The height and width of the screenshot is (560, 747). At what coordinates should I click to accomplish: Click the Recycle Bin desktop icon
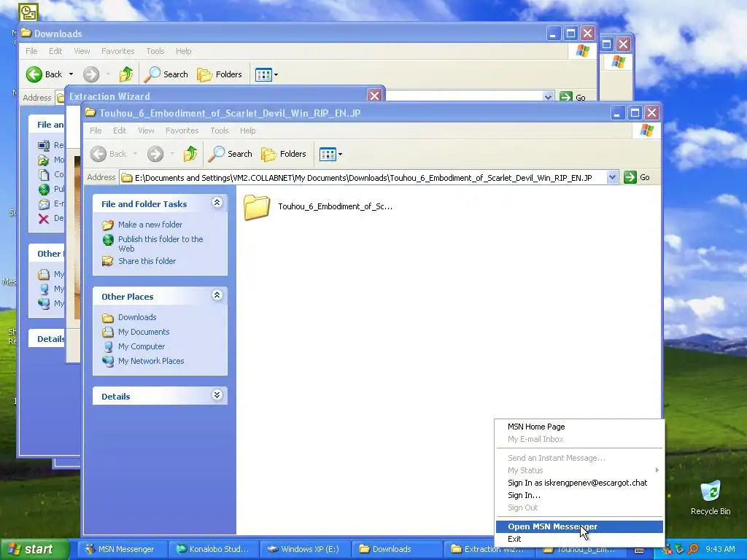711,491
